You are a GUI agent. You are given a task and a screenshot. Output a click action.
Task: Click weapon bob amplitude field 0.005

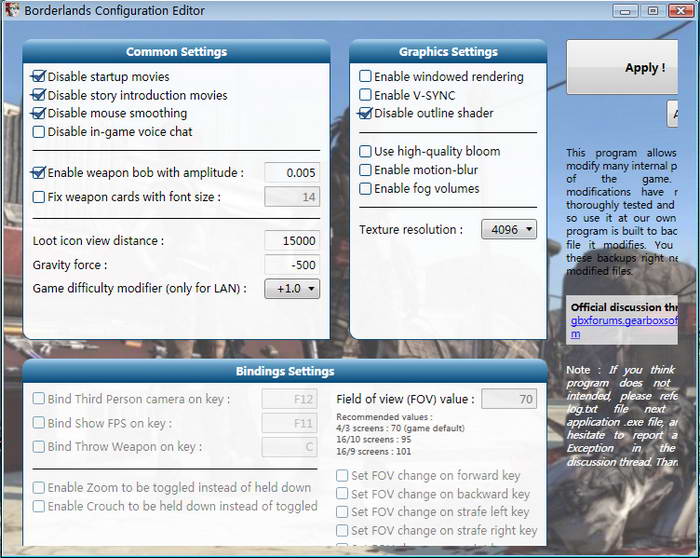click(292, 172)
